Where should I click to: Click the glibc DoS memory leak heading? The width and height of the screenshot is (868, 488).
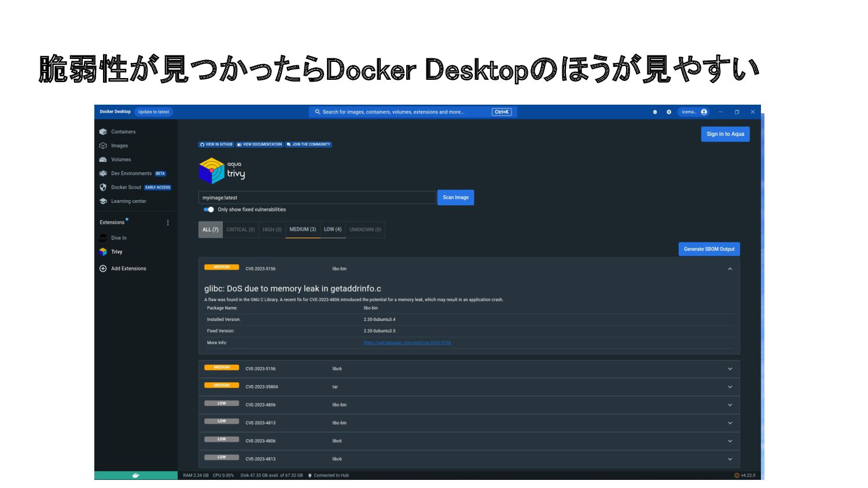(293, 289)
